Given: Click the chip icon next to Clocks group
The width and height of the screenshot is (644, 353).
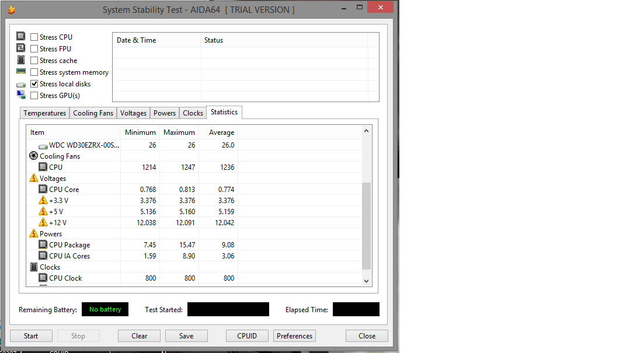Looking at the screenshot, I should (34, 267).
